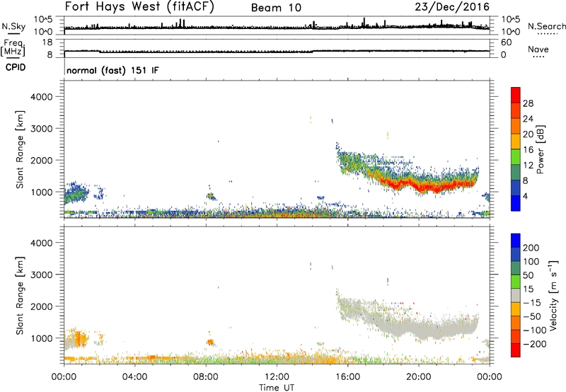The width and height of the screenshot is (566, 392).
Task: Click the date '23/Dec/2016'
Action: (x=452, y=6)
